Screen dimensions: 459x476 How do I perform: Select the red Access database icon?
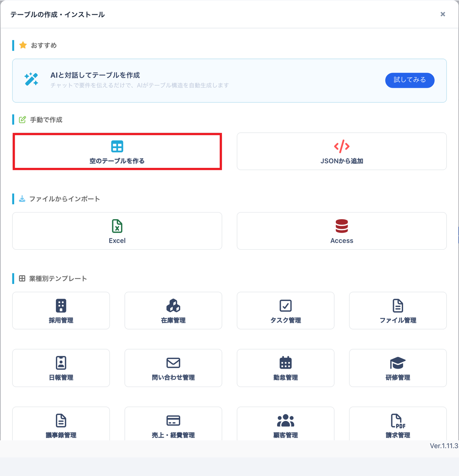point(342,226)
